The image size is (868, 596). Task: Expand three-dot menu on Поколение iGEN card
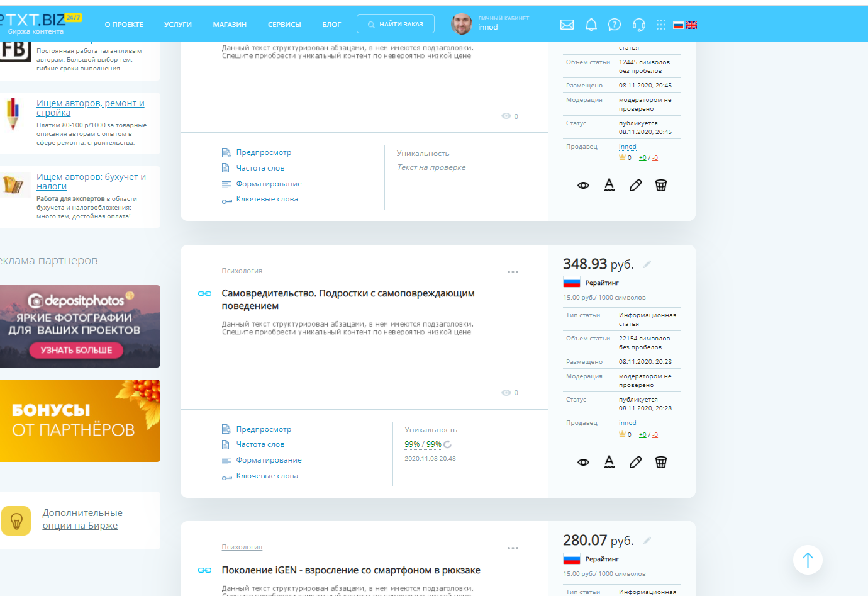[x=513, y=548]
